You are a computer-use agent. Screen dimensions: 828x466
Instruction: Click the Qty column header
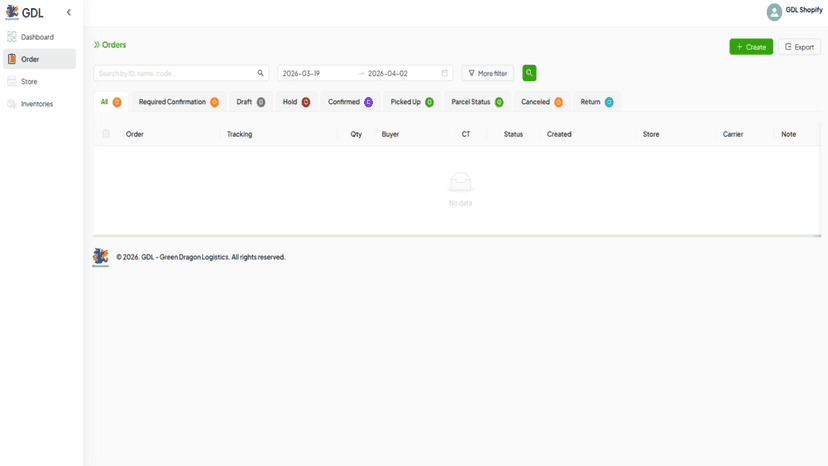356,134
